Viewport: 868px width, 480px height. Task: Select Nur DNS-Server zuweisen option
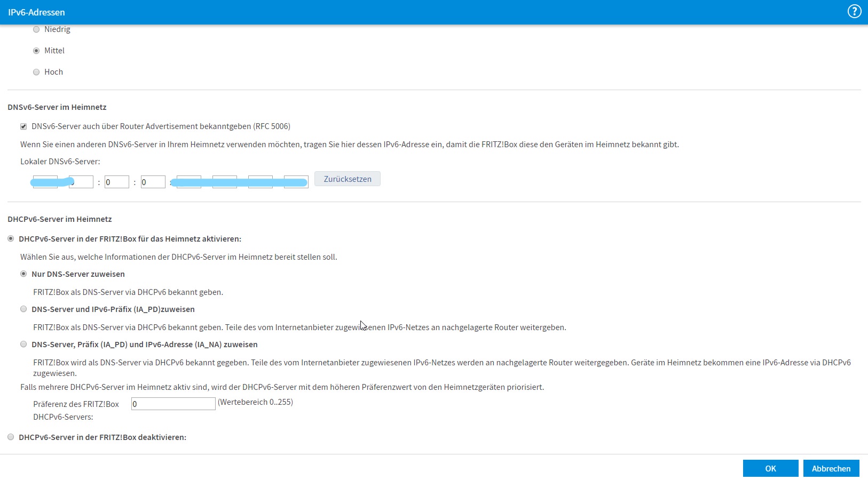[23, 274]
